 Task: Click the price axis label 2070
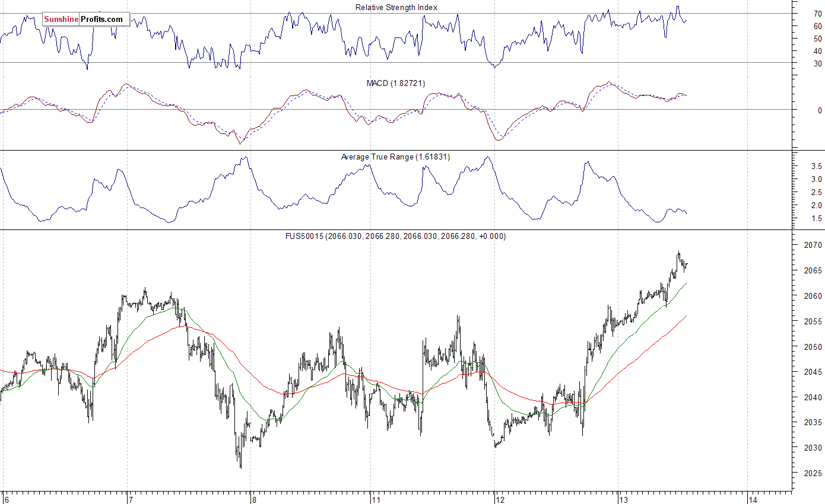(814, 245)
